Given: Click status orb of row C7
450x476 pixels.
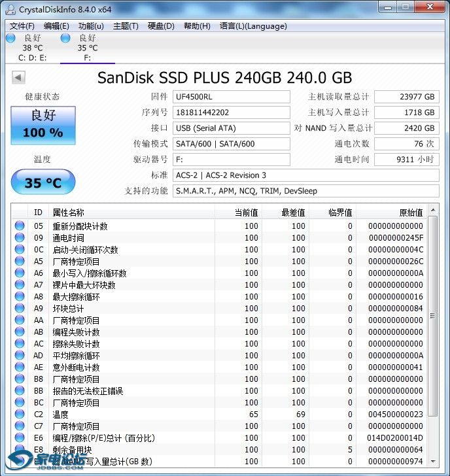Looking at the screenshot, I should click(x=20, y=426).
